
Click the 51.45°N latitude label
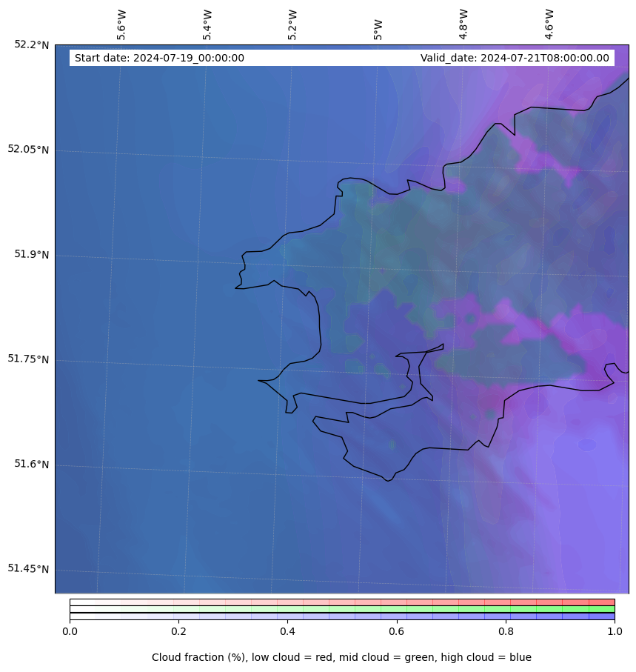click(x=28, y=568)
